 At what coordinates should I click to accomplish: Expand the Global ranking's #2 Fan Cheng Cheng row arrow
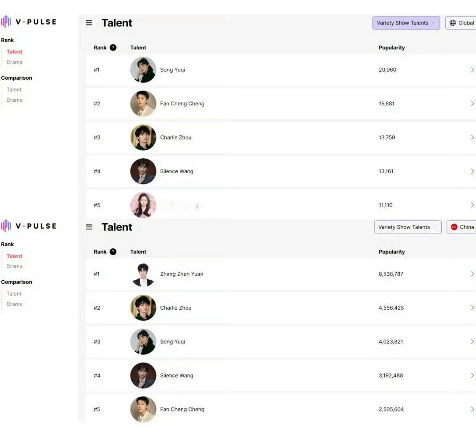click(472, 104)
